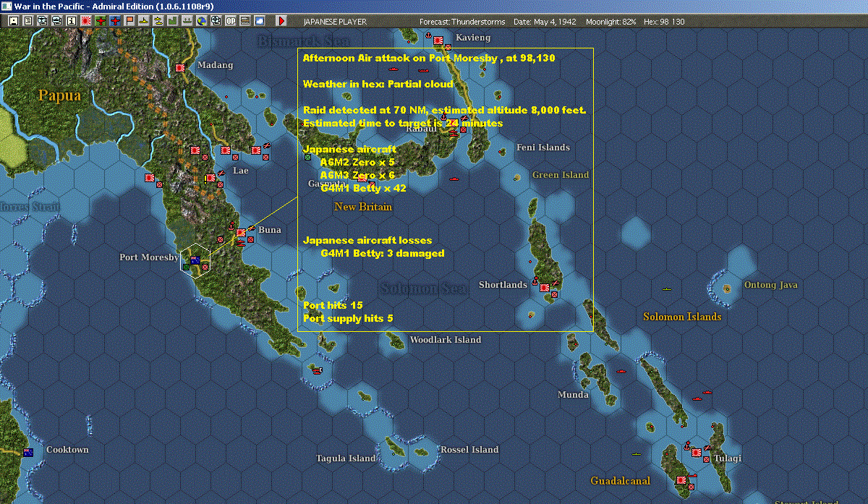The width and height of the screenshot is (868, 504).
Task: Select the yellow ship near Ontong Java
Action: click(x=668, y=289)
